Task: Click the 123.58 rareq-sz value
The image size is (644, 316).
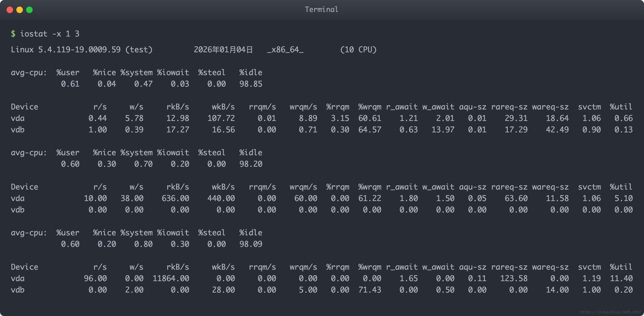Action: pos(514,278)
